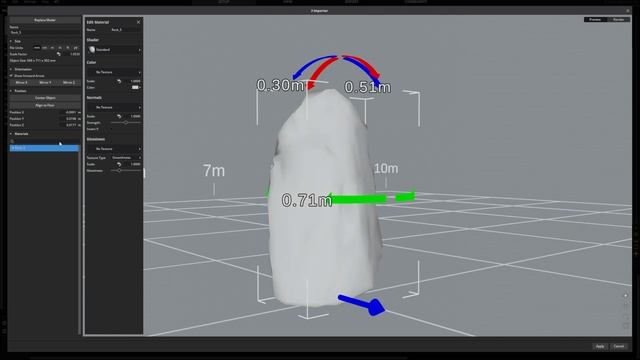Select cm file units
This screenshot has width=640, height=360.
(44, 48)
